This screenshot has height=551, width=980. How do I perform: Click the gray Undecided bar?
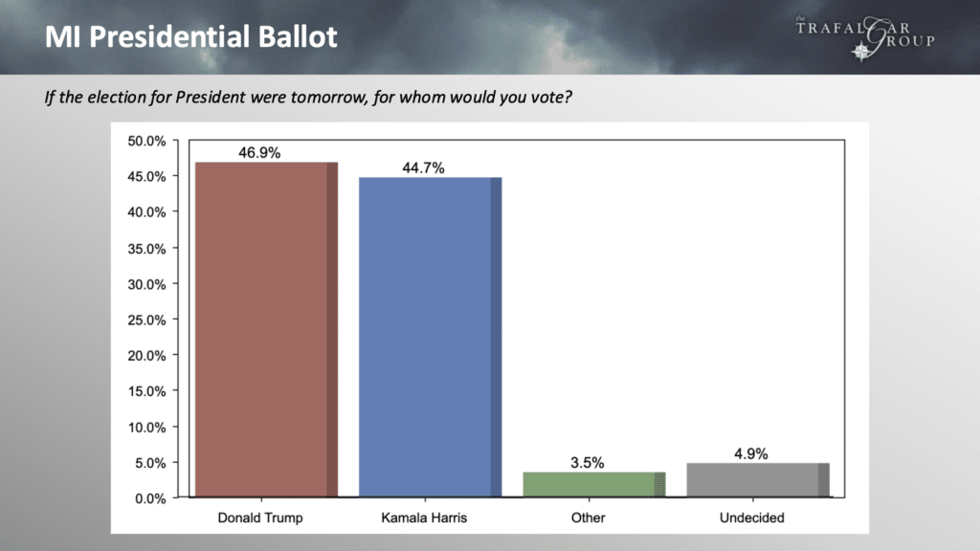(757, 479)
